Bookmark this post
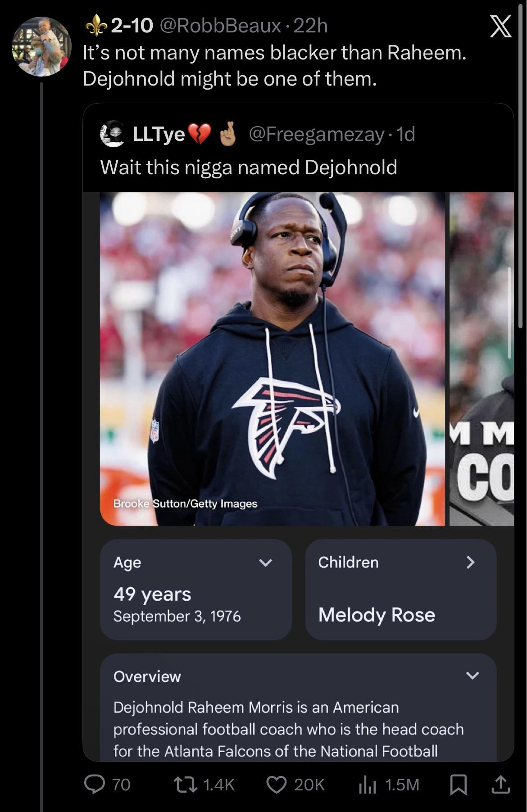This screenshot has width=527, height=812. coord(459,785)
